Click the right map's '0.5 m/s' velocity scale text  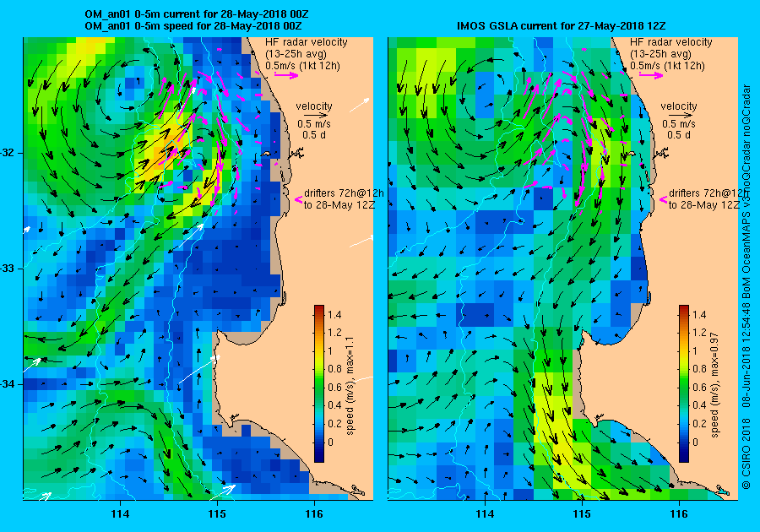click(x=679, y=124)
